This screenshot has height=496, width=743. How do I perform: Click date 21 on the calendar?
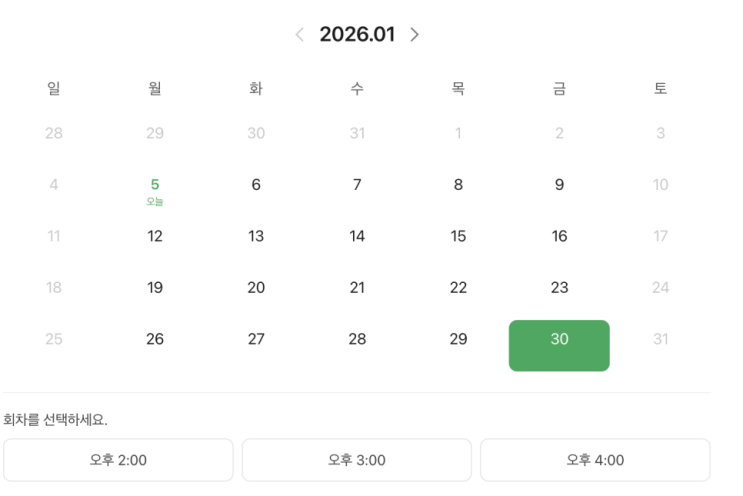pos(357,288)
